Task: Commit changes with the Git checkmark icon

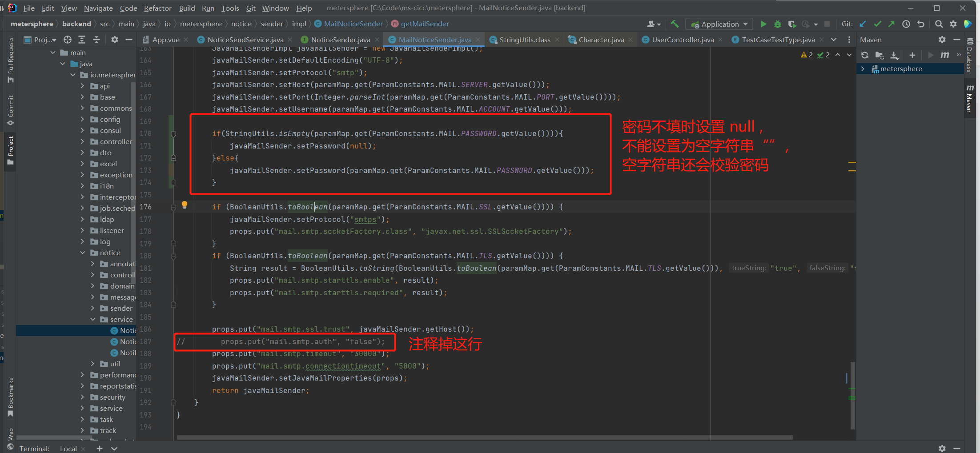Action: [x=877, y=24]
